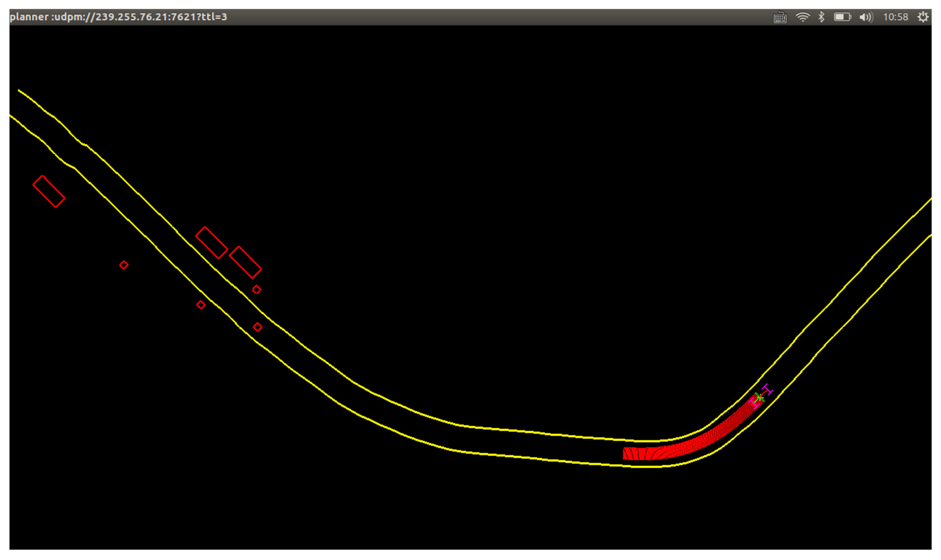Click the green vehicle position crosshair
This screenshot has width=941, height=560.
[x=759, y=397]
